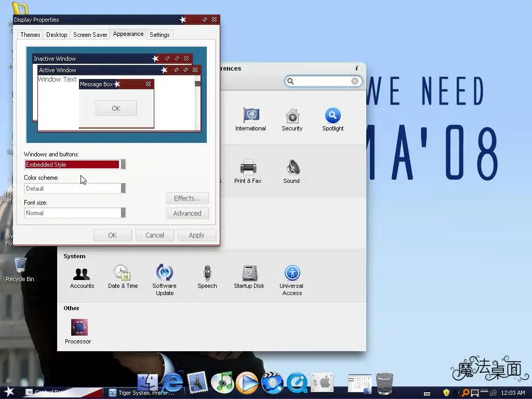The width and height of the screenshot is (532, 399).
Task: Click the Message Box OK button in preview
Action: coord(116,108)
